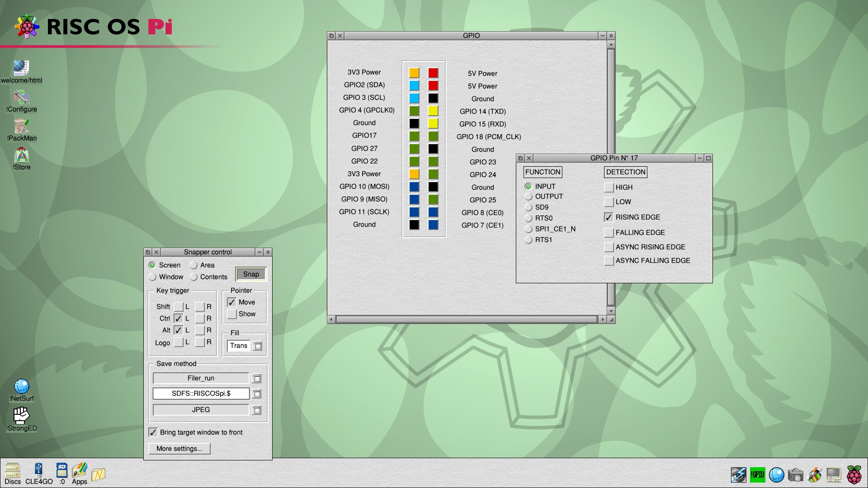Toggle pointer Show checkbox

click(232, 314)
